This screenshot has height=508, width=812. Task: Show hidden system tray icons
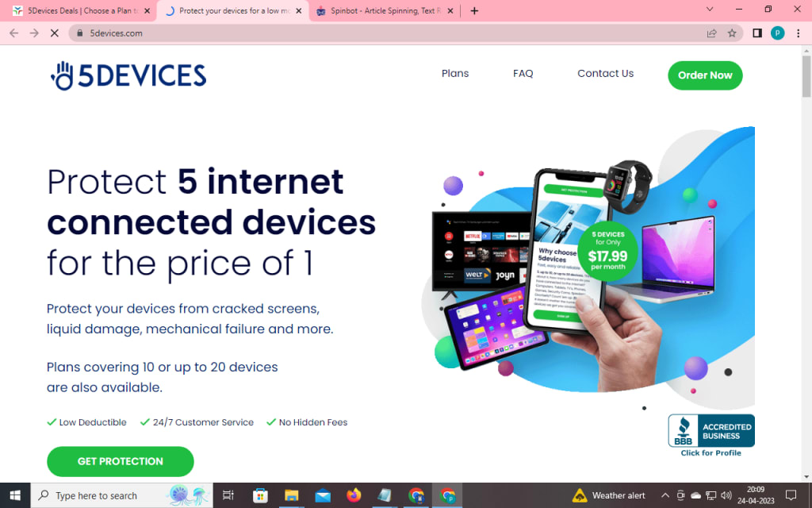[665, 495]
